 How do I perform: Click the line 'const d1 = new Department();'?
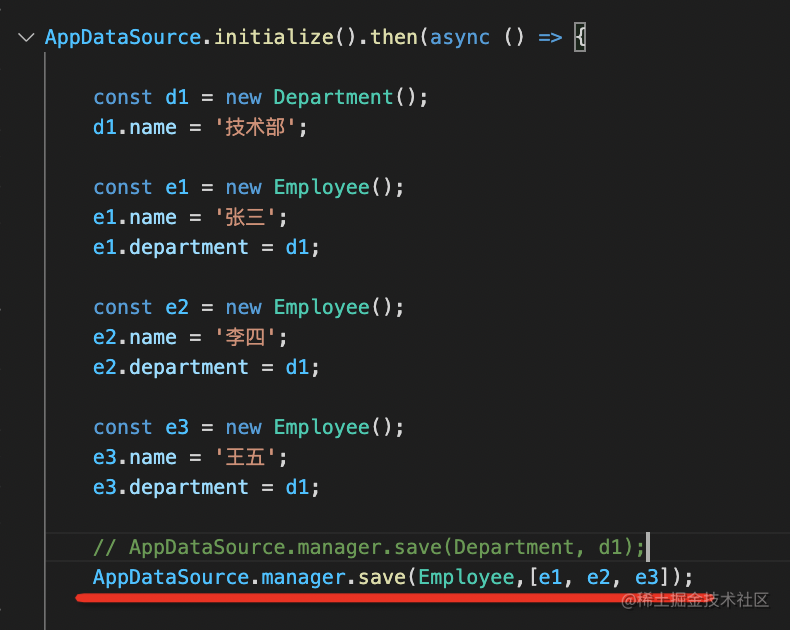click(260, 97)
